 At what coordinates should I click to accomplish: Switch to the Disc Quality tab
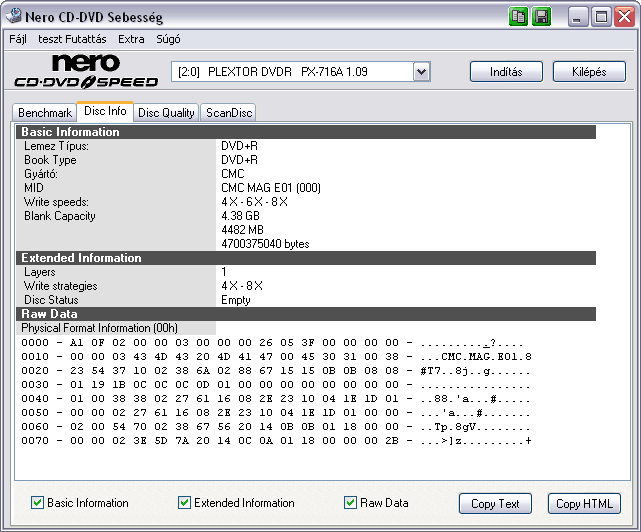(x=166, y=112)
